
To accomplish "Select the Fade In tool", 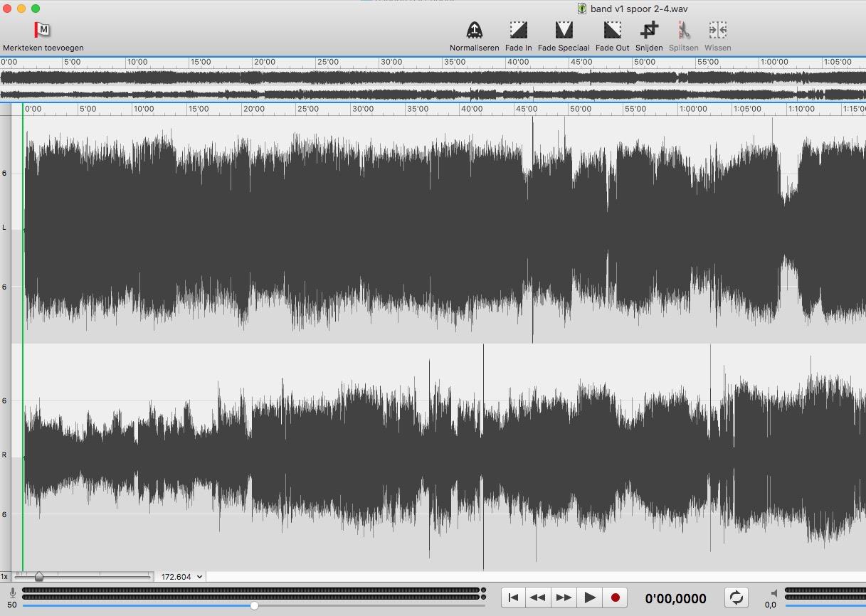I will tap(518, 31).
